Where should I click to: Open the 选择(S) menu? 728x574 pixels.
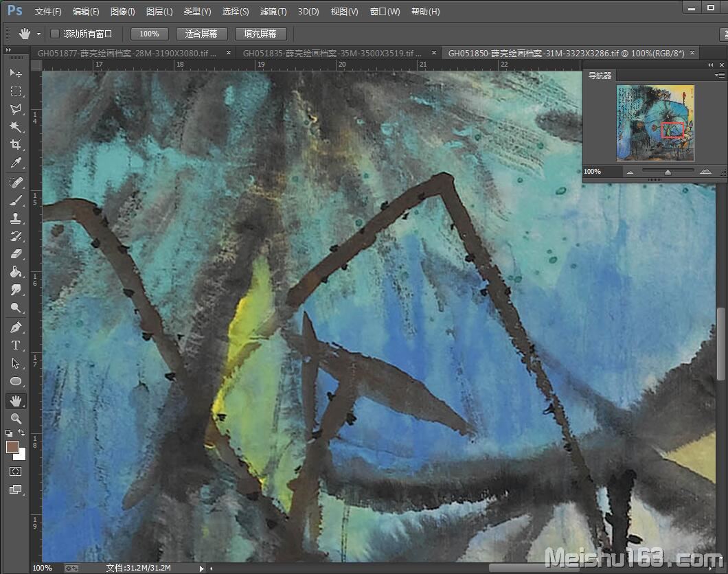pyautogui.click(x=236, y=12)
